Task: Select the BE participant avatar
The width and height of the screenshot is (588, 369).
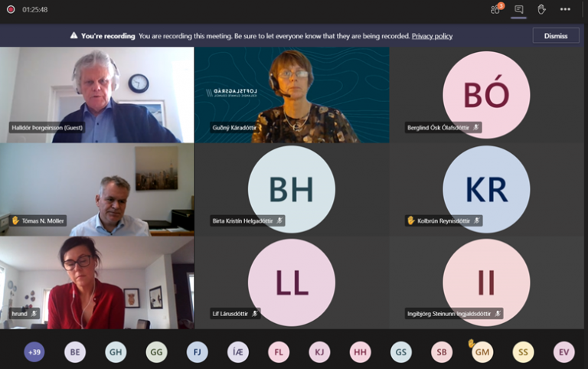Action: click(75, 351)
